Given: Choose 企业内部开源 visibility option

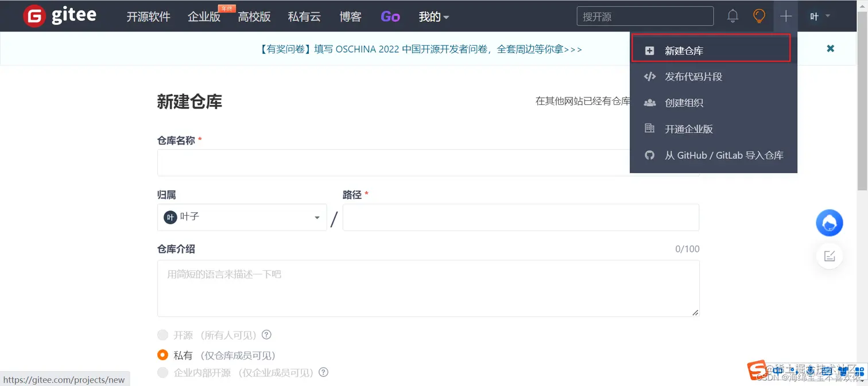Looking at the screenshot, I should (x=162, y=372).
